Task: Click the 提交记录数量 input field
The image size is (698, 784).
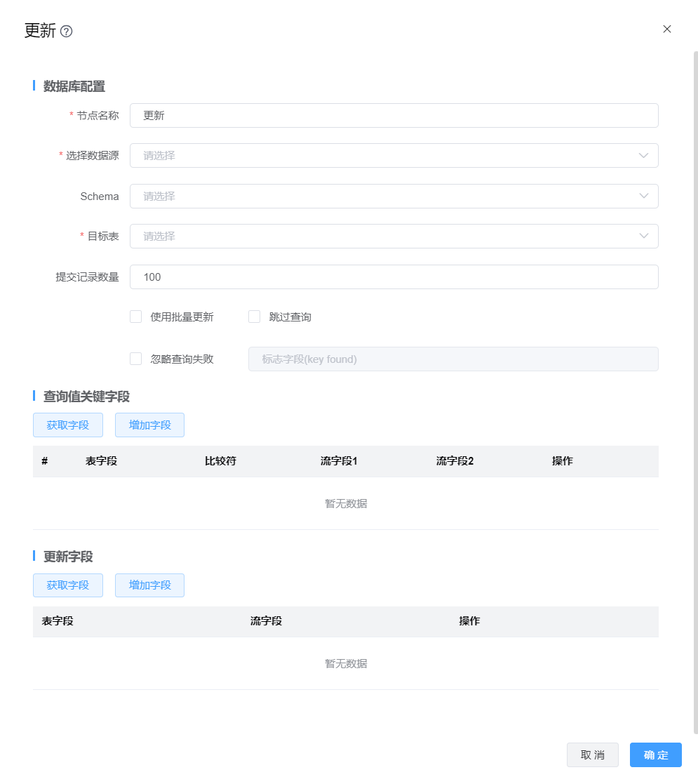Action: point(393,277)
